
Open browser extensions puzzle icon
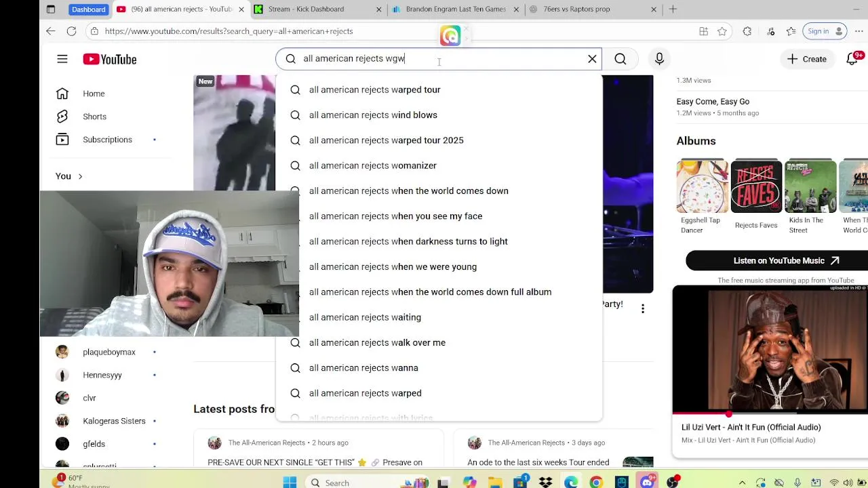tap(747, 31)
